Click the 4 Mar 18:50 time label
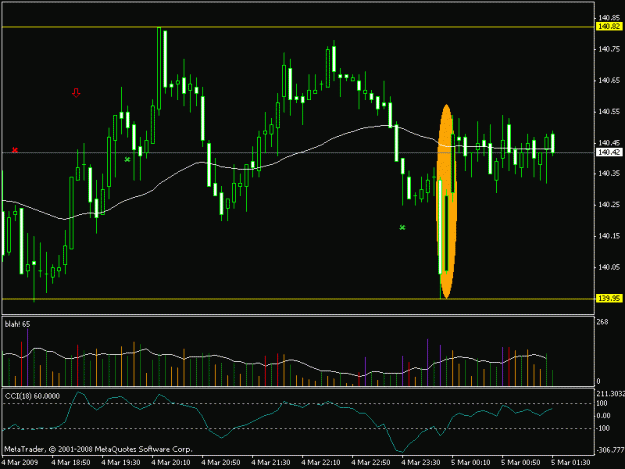Image resolution: width=625 pixels, height=469 pixels. tap(71, 463)
